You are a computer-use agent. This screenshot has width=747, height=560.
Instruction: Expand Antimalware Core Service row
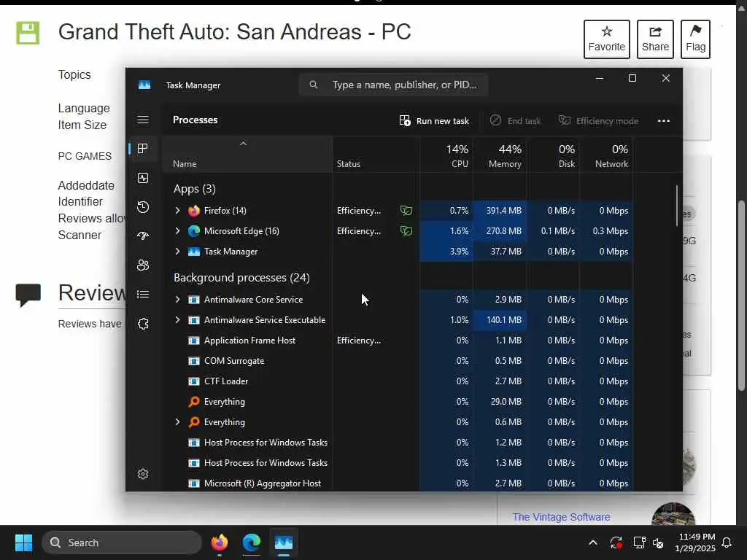point(177,300)
